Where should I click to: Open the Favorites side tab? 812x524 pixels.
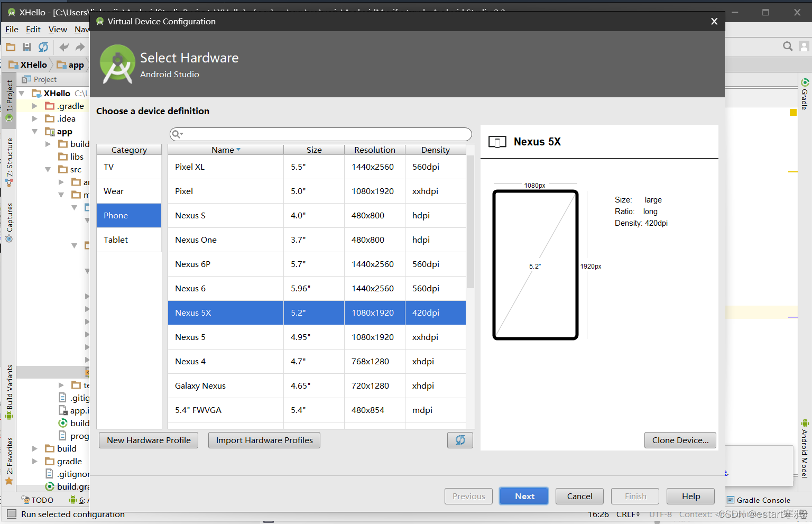(9, 461)
